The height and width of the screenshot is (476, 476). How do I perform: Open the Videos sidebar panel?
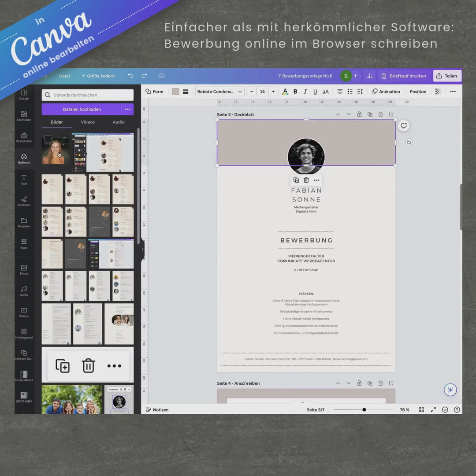click(x=24, y=312)
